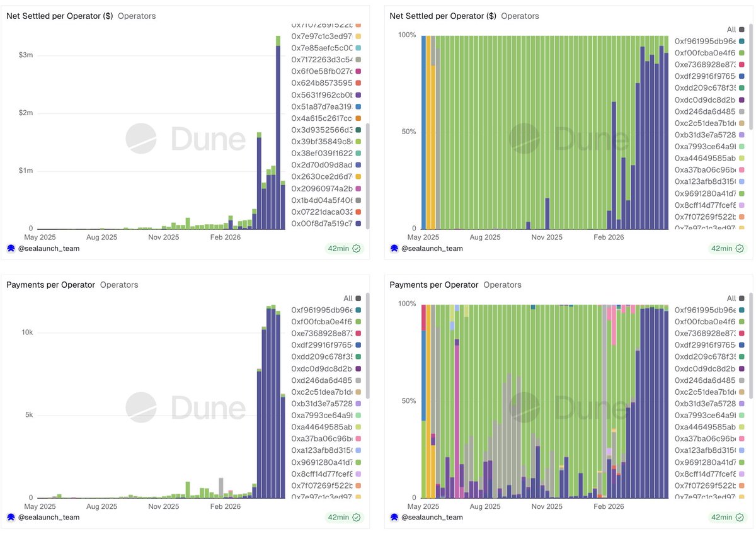
Task: Toggle All series in Payments count legend
Action: click(352, 298)
